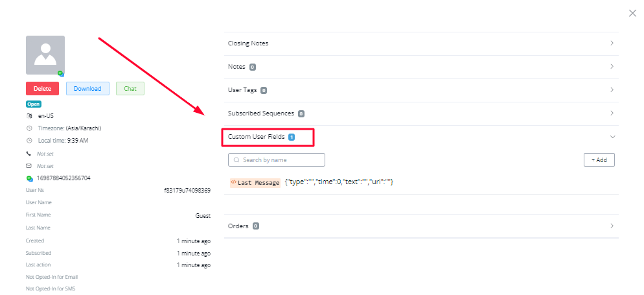This screenshot has height=295, width=644.
Task: Click the user avatar placeholder image
Action: (45, 54)
